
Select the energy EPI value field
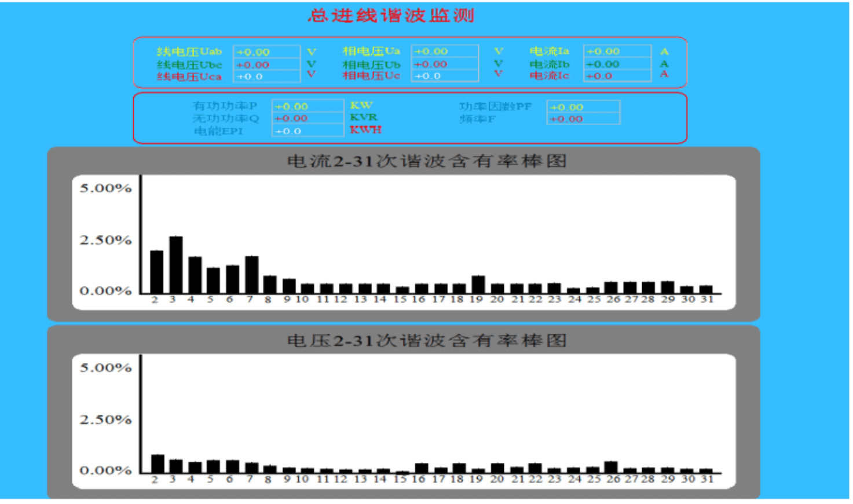(307, 131)
